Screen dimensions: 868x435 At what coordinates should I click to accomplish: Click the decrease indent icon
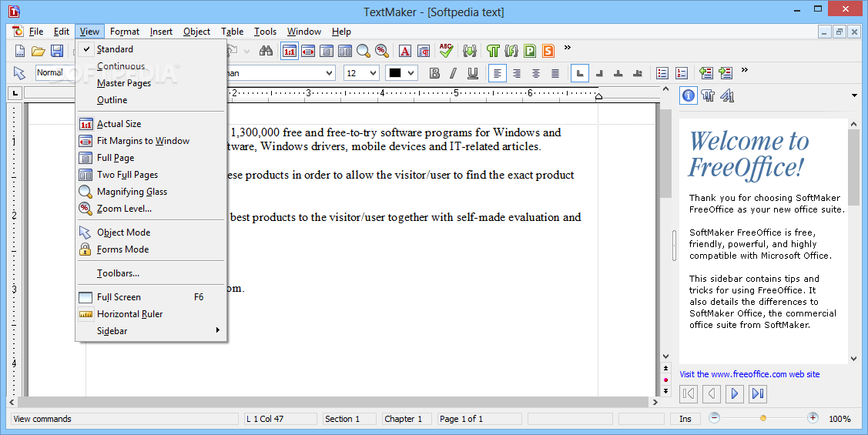pyautogui.click(x=705, y=73)
